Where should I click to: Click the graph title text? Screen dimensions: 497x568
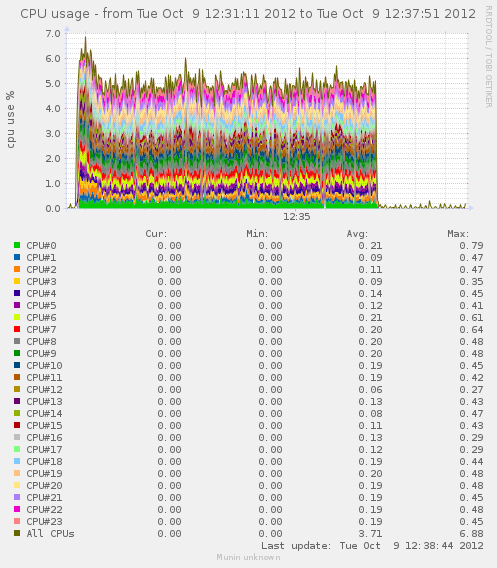(x=248, y=14)
